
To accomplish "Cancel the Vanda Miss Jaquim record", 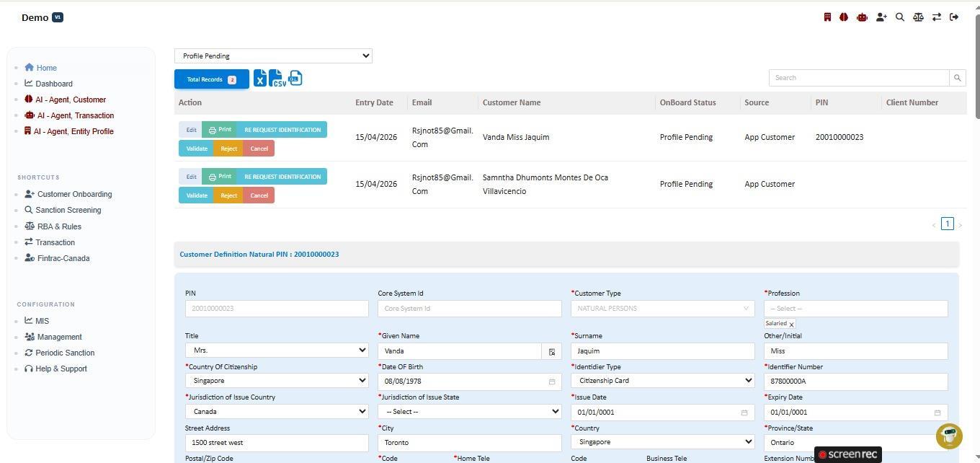I will coord(259,149).
